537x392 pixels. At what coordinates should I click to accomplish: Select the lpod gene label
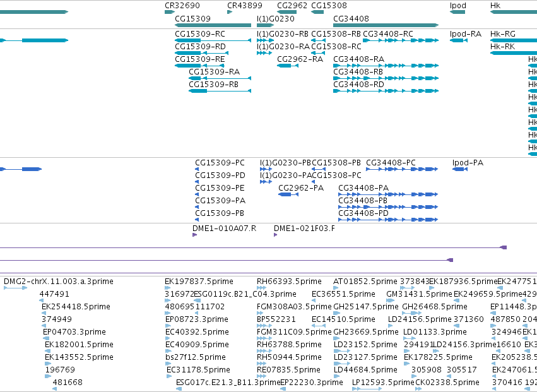458,6
